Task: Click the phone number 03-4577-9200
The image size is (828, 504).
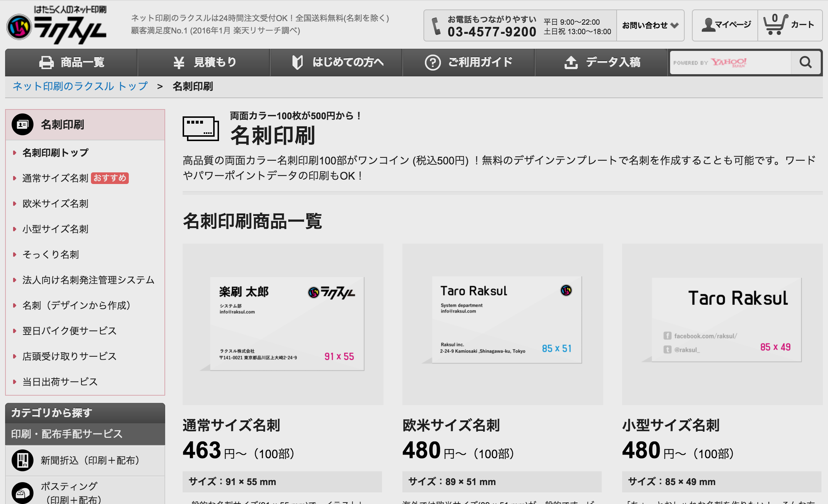Action: point(492,32)
